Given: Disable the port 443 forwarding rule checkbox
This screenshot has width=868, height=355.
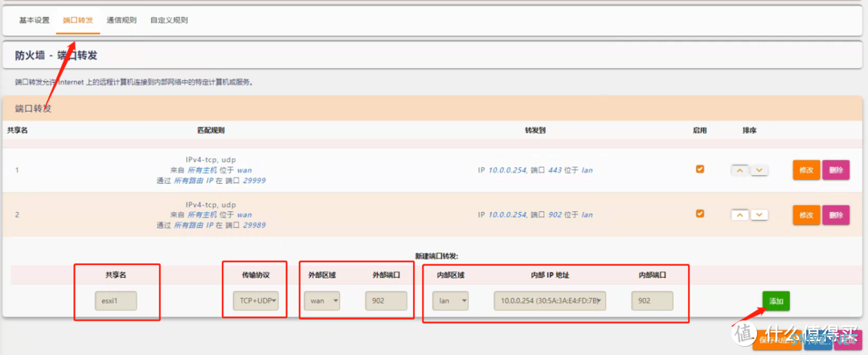Looking at the screenshot, I should 700,169.
